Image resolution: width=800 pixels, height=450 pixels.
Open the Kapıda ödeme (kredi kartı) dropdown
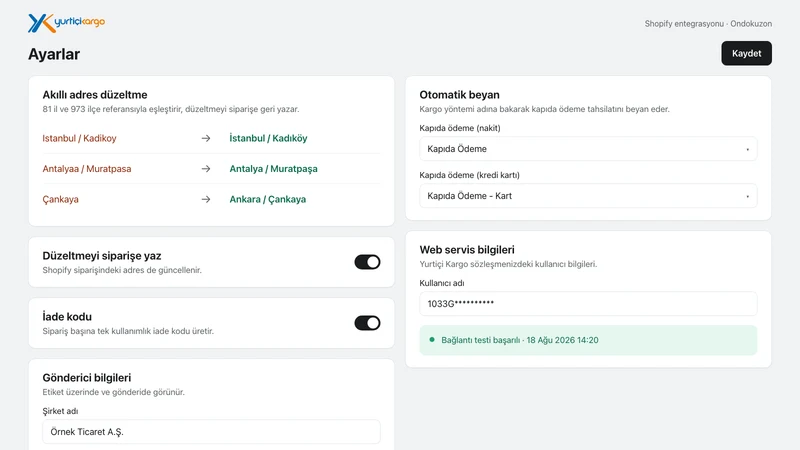point(588,196)
